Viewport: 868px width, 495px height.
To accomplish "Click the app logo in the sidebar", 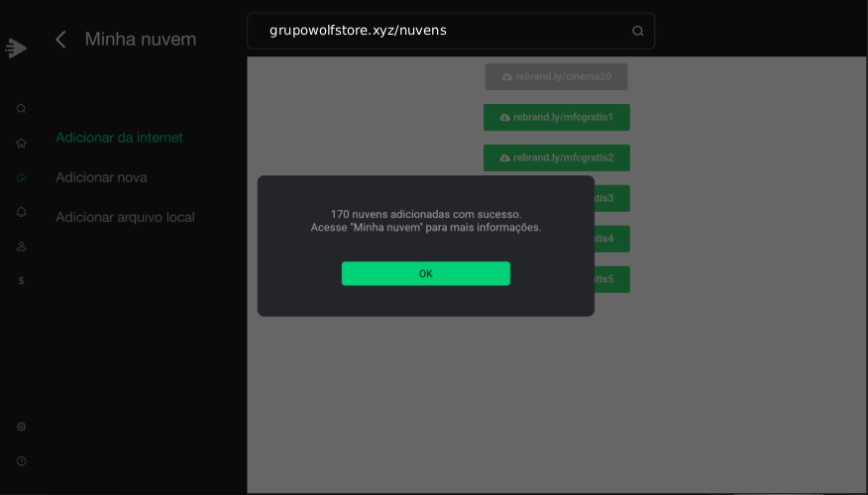I will pos(16,48).
